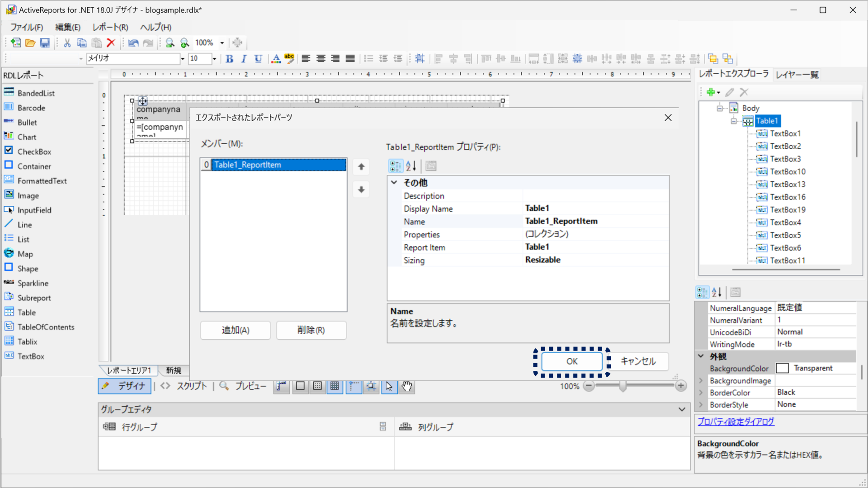Click the Cut scissors icon
The image size is (868, 488).
67,43
